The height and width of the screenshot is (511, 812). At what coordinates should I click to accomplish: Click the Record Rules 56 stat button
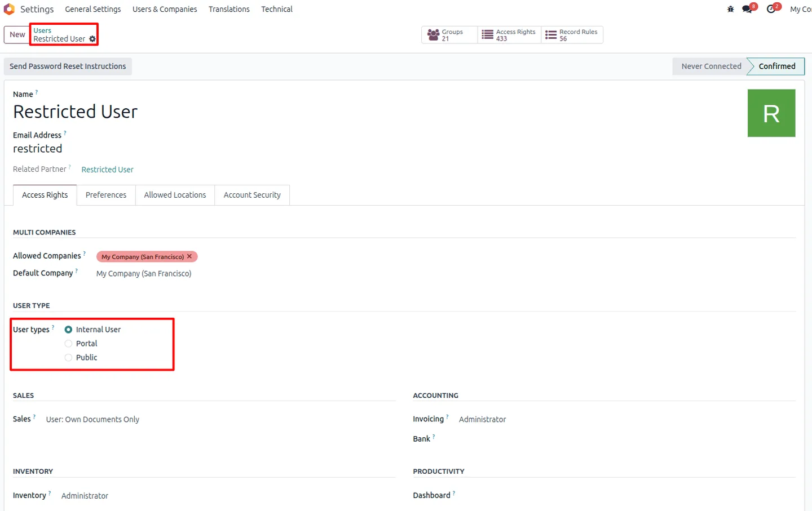coord(572,35)
